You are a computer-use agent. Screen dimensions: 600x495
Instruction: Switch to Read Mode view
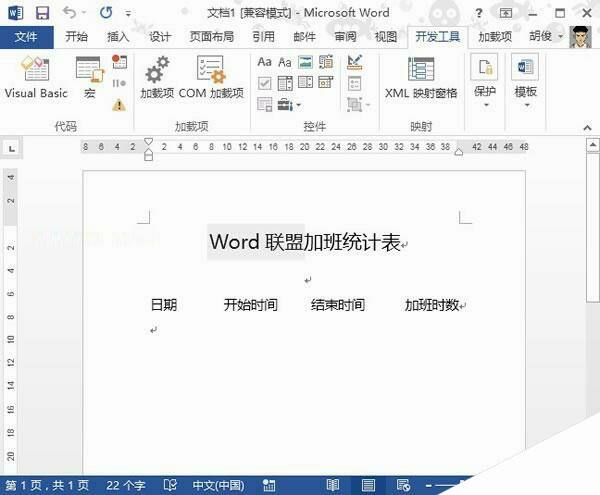coord(333,485)
